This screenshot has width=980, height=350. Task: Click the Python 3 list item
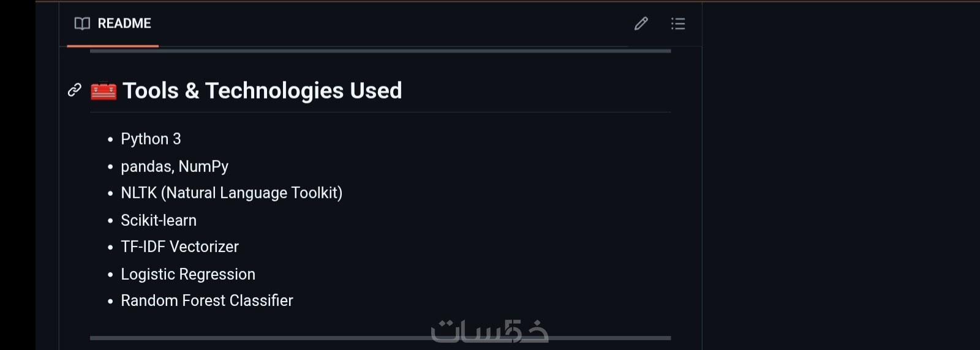(x=151, y=140)
